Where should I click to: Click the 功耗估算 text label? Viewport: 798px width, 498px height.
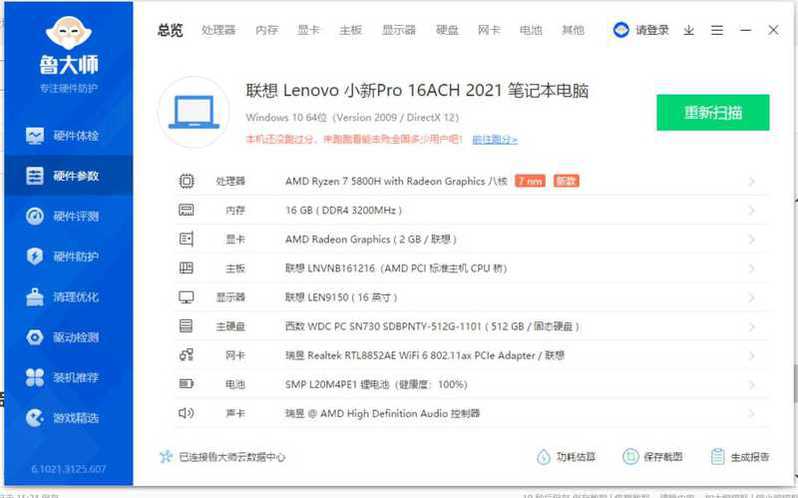click(x=576, y=457)
